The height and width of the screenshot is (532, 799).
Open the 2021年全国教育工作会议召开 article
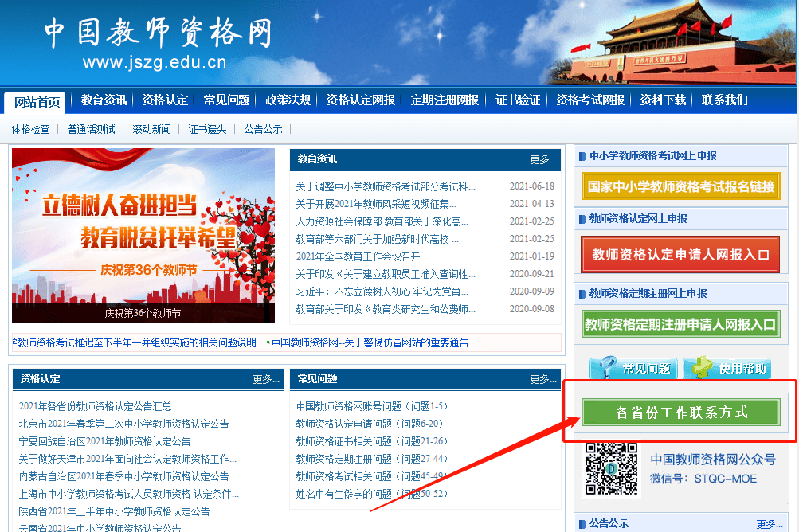358,256
